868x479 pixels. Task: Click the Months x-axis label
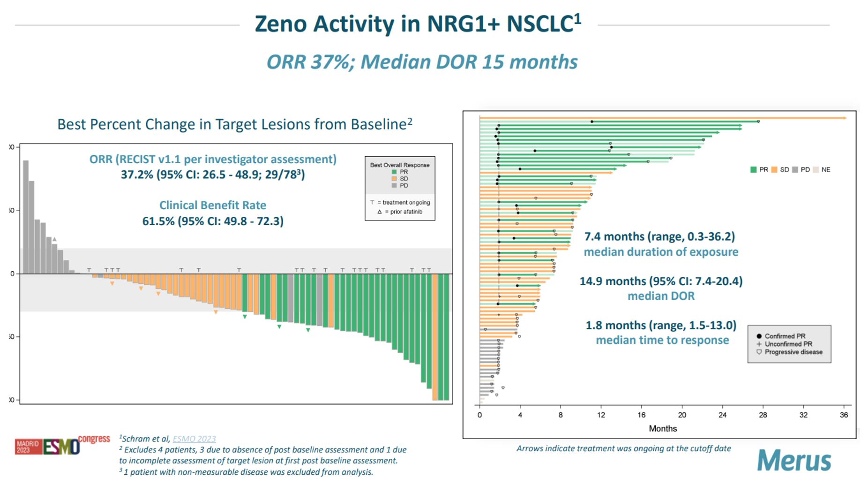coord(662,428)
